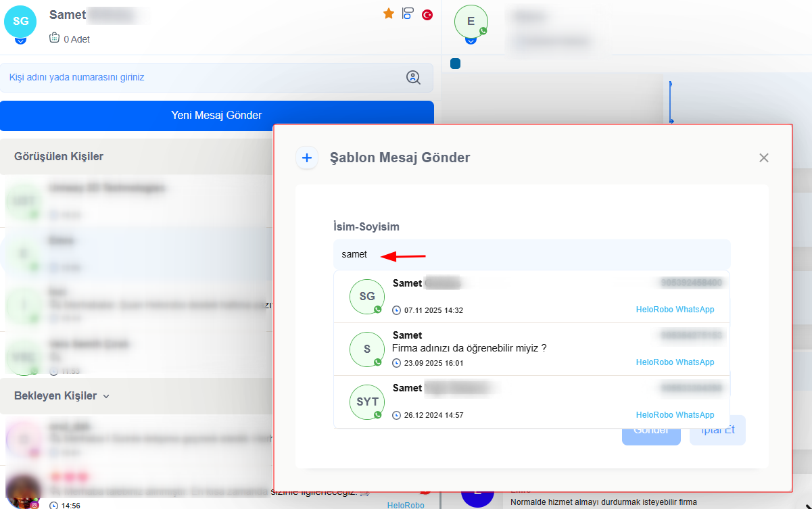
Task: Click the Turkish flag language icon
Action: [x=427, y=14]
